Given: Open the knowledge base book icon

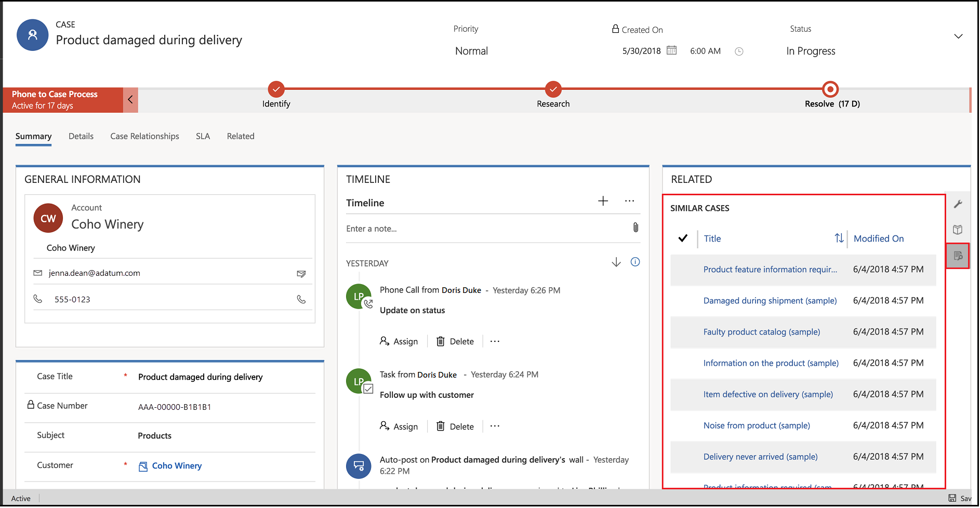Looking at the screenshot, I should coord(958,230).
